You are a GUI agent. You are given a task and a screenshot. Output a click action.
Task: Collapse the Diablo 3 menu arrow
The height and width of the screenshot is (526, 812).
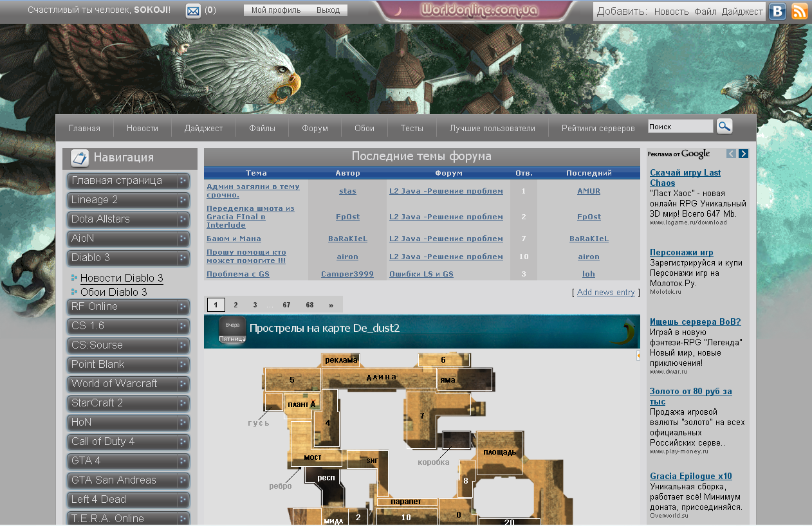point(183,258)
